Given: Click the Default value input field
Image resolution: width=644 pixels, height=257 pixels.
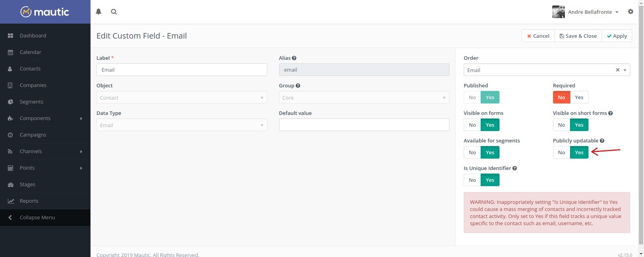Looking at the screenshot, I should pyautogui.click(x=364, y=125).
